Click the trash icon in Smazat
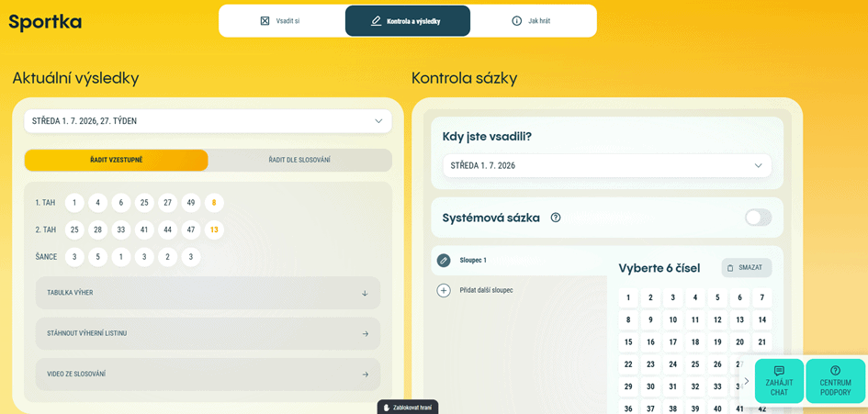This screenshot has width=868, height=414. (x=730, y=268)
